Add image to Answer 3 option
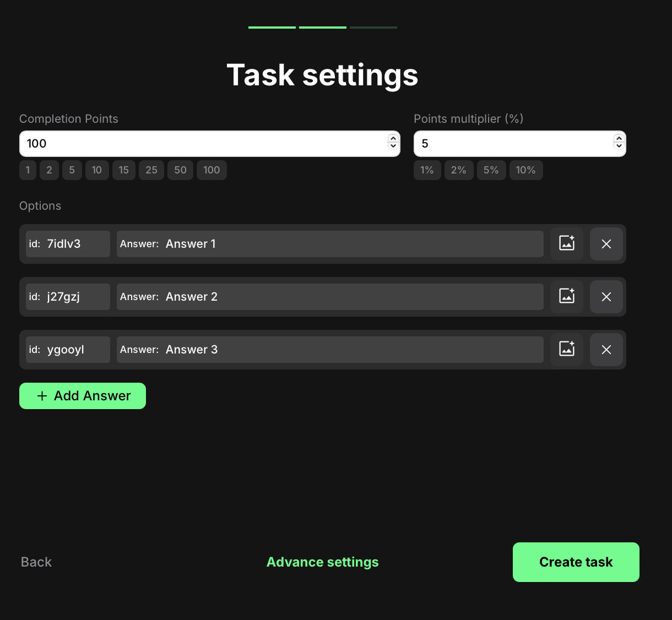The image size is (672, 620). pos(567,349)
